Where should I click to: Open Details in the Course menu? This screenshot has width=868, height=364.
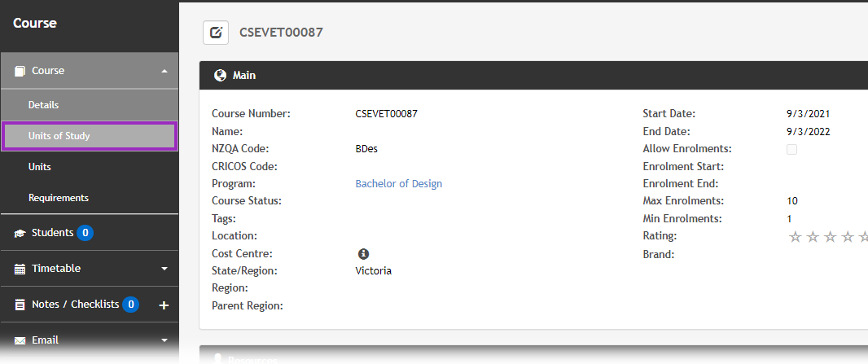click(x=89, y=105)
